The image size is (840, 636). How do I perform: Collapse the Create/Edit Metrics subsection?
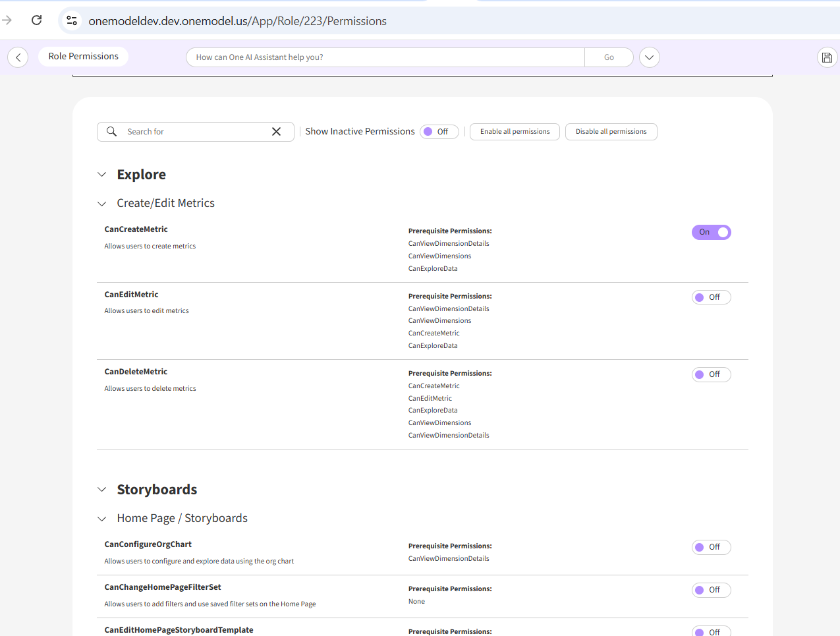tap(102, 204)
